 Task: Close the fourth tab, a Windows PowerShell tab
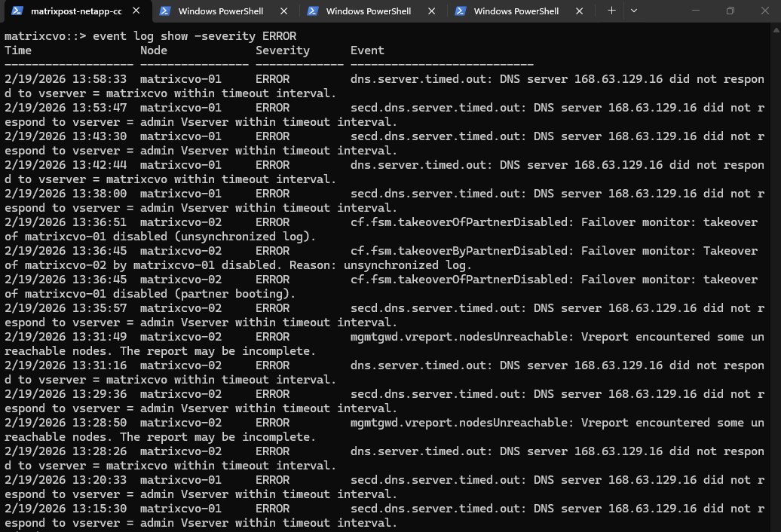[x=579, y=11]
